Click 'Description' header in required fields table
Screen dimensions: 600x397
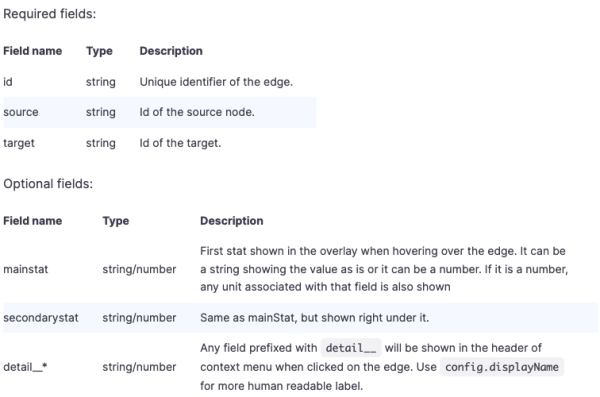pos(171,51)
